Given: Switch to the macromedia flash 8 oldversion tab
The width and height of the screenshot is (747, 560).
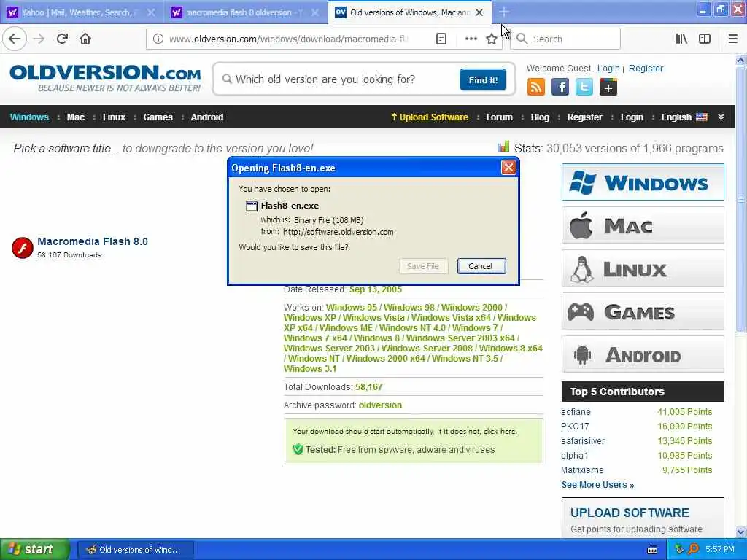Looking at the screenshot, I should point(245,12).
